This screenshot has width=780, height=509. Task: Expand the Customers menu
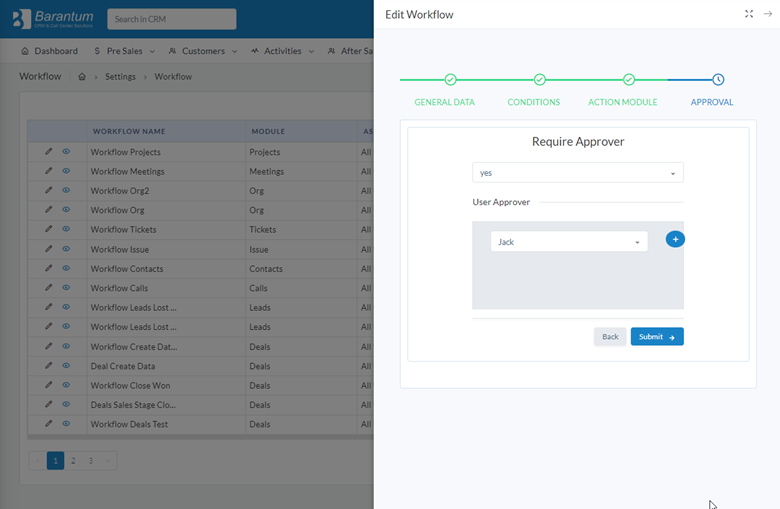pyautogui.click(x=203, y=51)
